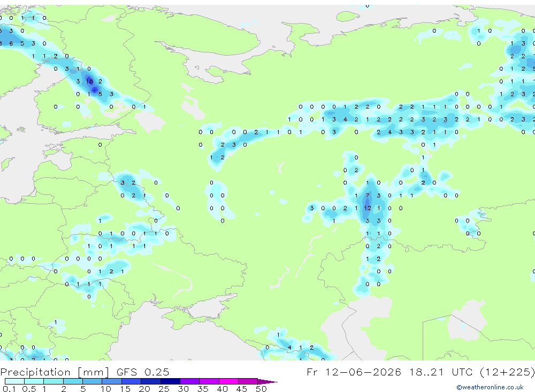This screenshot has width=535, height=392.
Task: Click the 5–10 mm light blue legend swatch
Action: 92,381
